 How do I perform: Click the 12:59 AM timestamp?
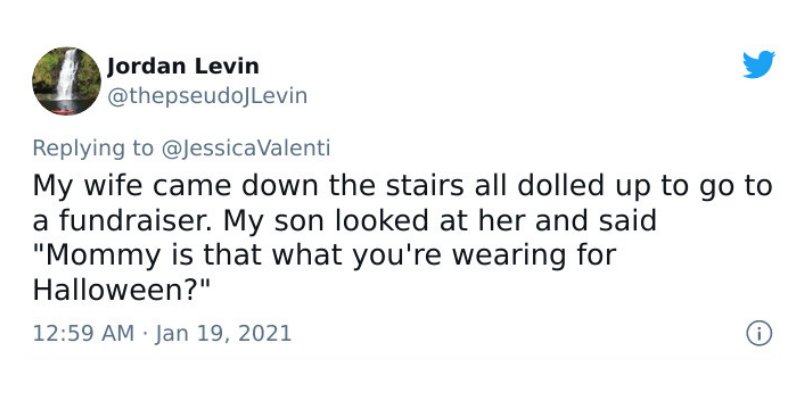84,334
